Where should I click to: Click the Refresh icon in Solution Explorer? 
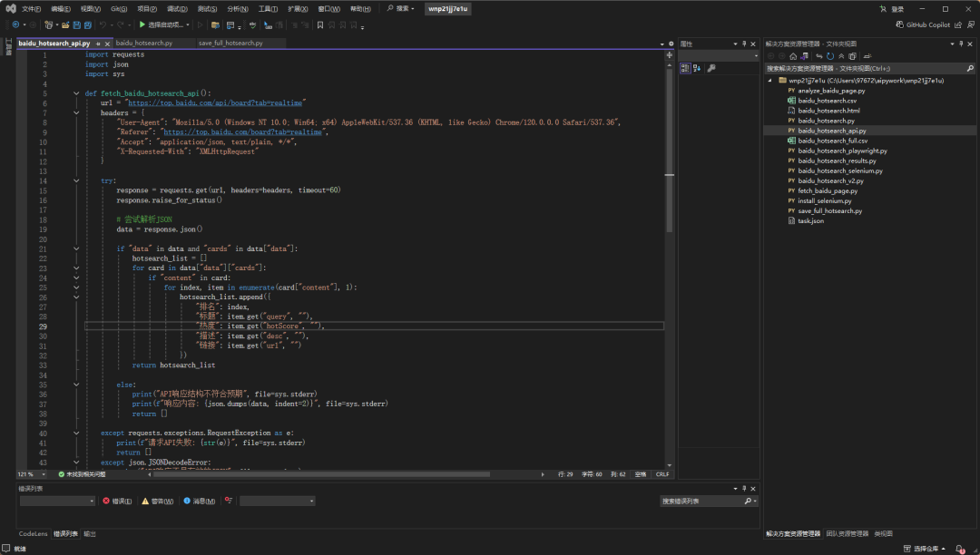pyautogui.click(x=830, y=56)
